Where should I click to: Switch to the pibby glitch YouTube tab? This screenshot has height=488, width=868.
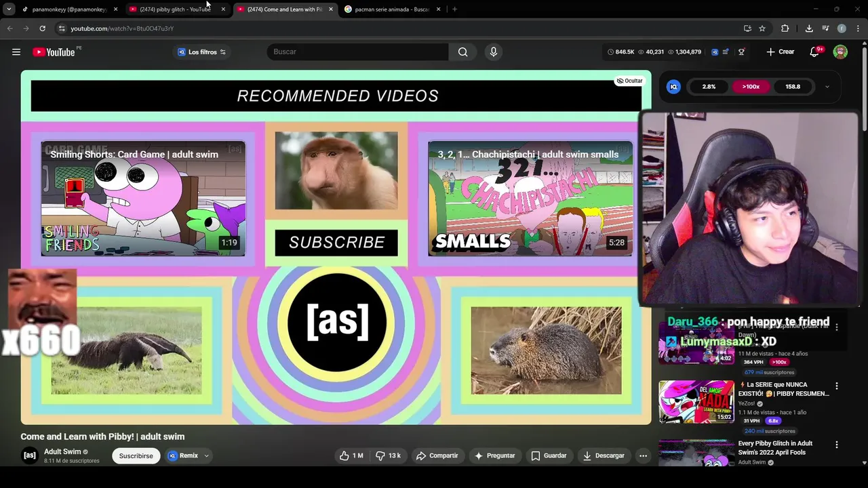point(174,9)
